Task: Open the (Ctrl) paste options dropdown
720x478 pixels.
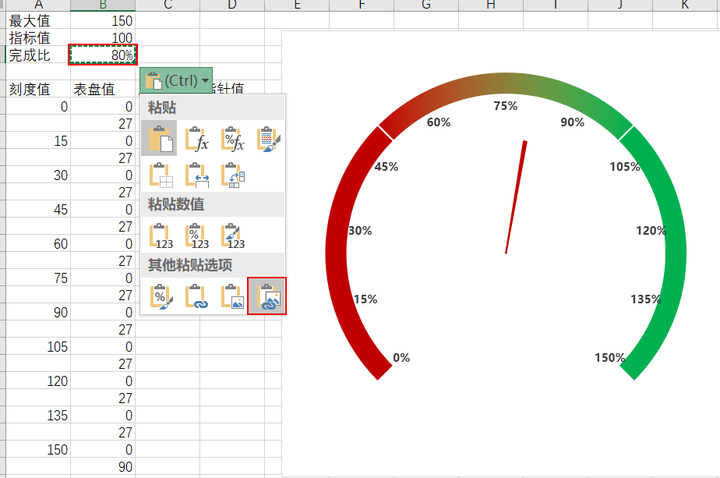Action: pos(176,80)
